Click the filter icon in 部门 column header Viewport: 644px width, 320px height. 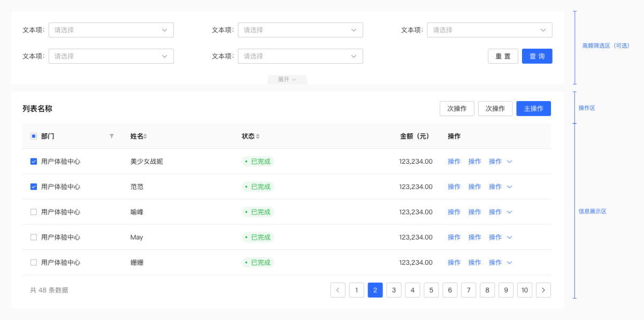tap(111, 136)
